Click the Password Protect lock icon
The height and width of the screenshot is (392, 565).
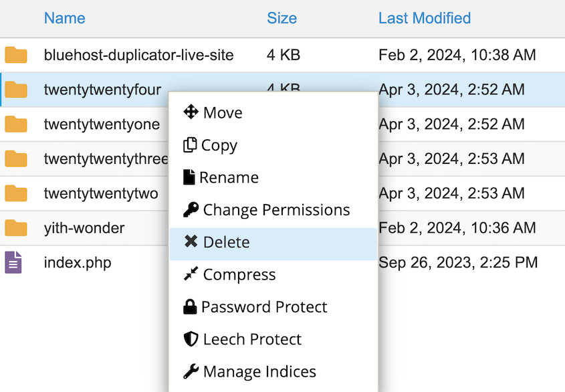click(190, 306)
